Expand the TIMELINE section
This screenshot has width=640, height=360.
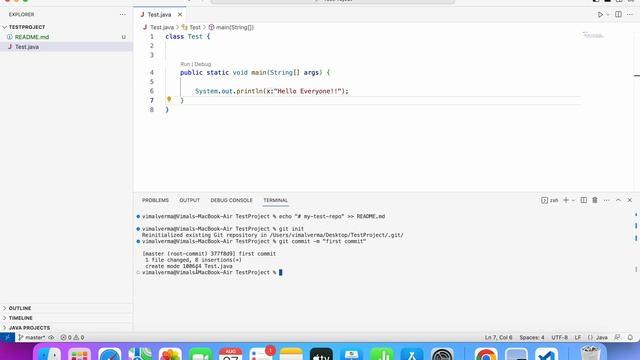(20, 318)
